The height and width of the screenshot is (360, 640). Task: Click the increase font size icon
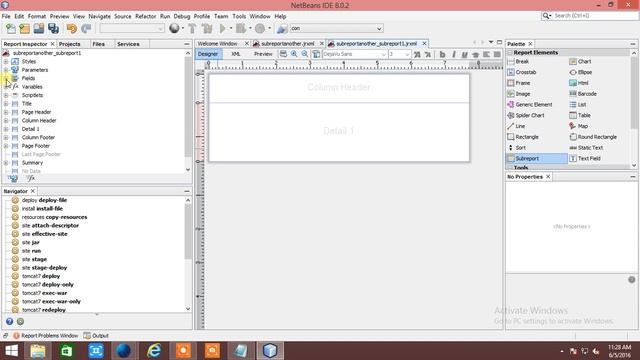(x=417, y=54)
